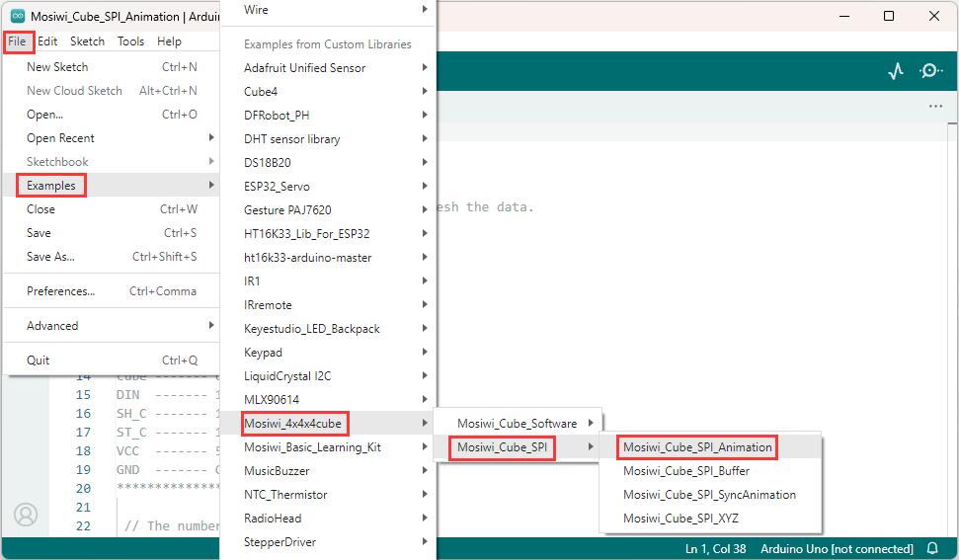Open DS18B20 examples submenu
The image size is (959, 560).
(329, 163)
